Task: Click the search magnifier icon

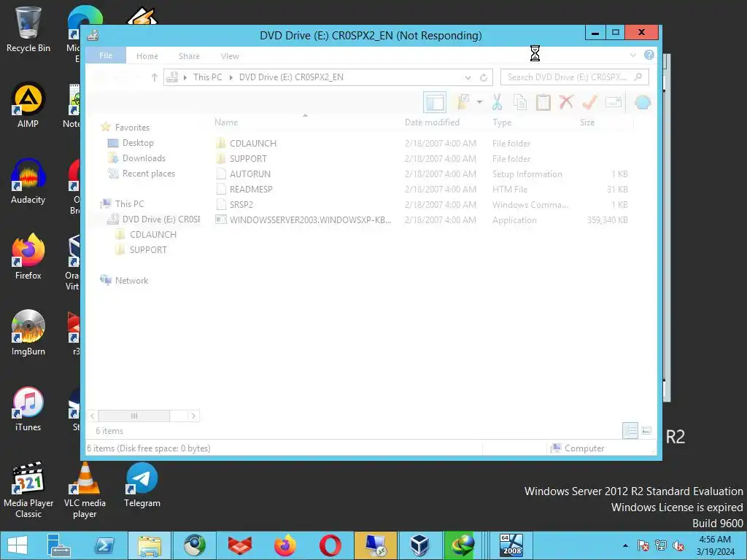Action: click(638, 77)
